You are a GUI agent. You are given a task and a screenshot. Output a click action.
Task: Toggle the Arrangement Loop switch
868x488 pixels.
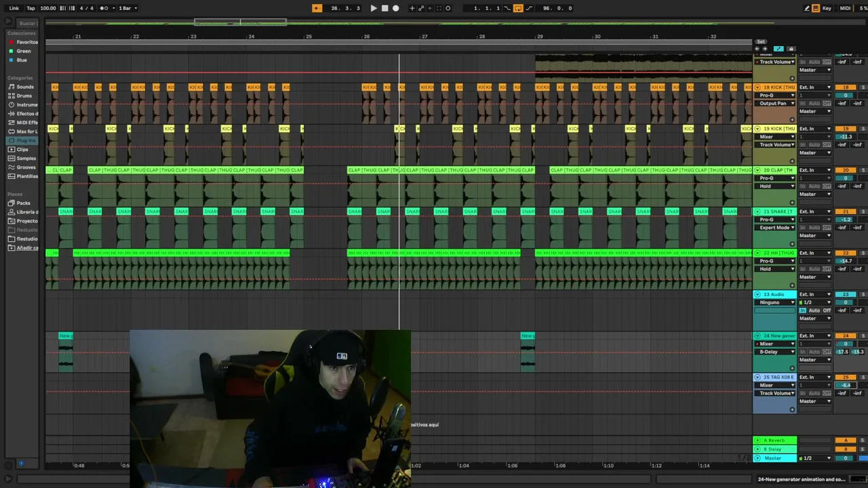pos(518,8)
